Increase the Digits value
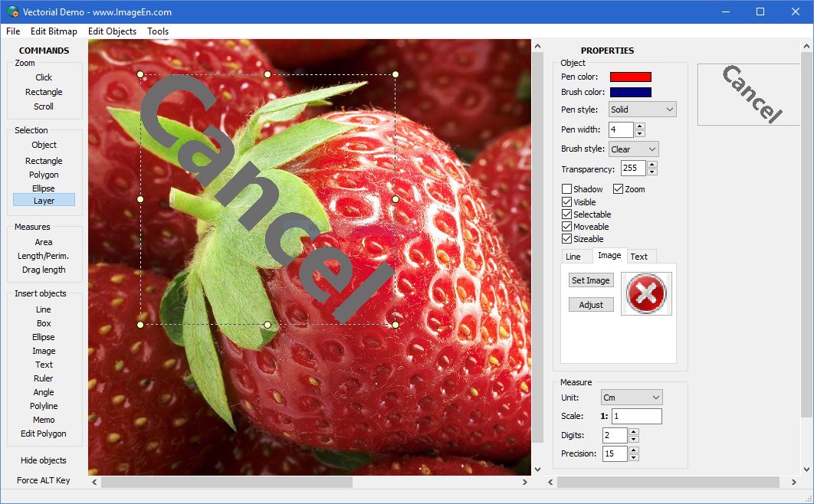The width and height of the screenshot is (814, 504). pos(633,431)
